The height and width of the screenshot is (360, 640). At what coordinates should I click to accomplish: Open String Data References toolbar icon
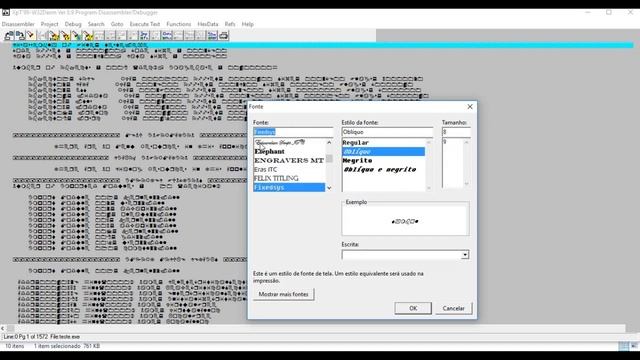pyautogui.click(x=212, y=36)
